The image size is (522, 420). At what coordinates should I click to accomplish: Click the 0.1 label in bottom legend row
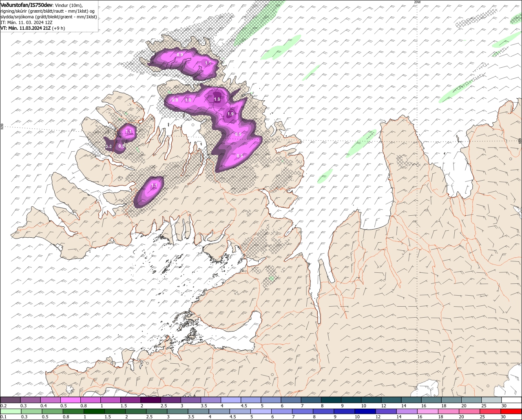[3, 417]
